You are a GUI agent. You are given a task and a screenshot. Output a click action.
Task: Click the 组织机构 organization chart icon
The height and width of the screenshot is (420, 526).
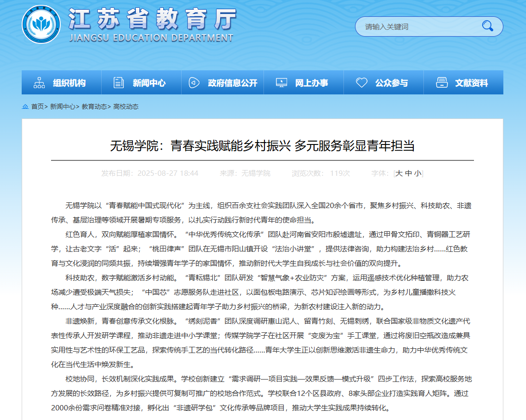click(39, 83)
